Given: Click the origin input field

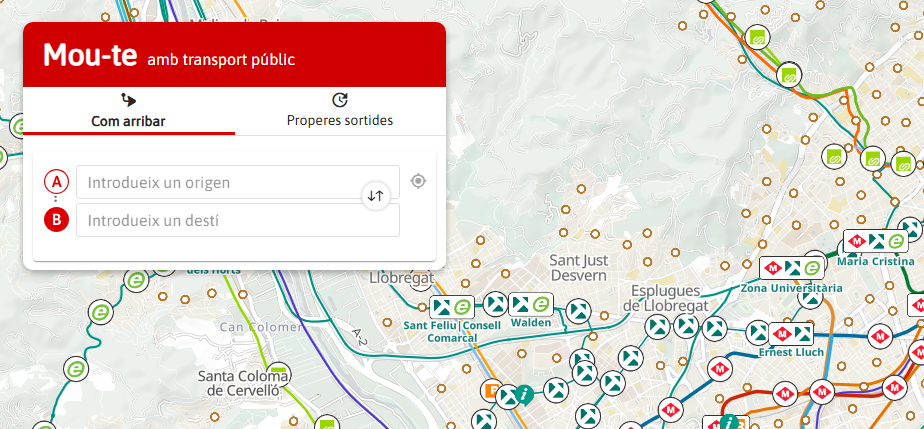Looking at the screenshot, I should (238, 182).
